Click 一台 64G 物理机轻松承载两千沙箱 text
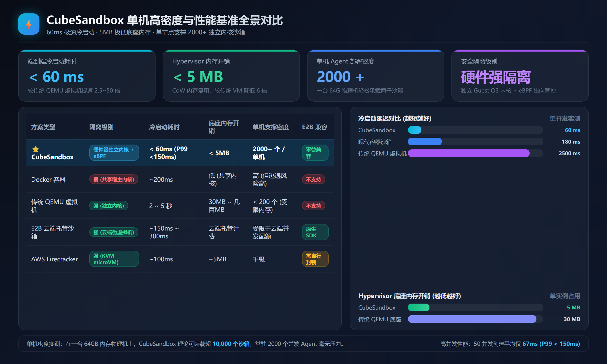 point(360,90)
